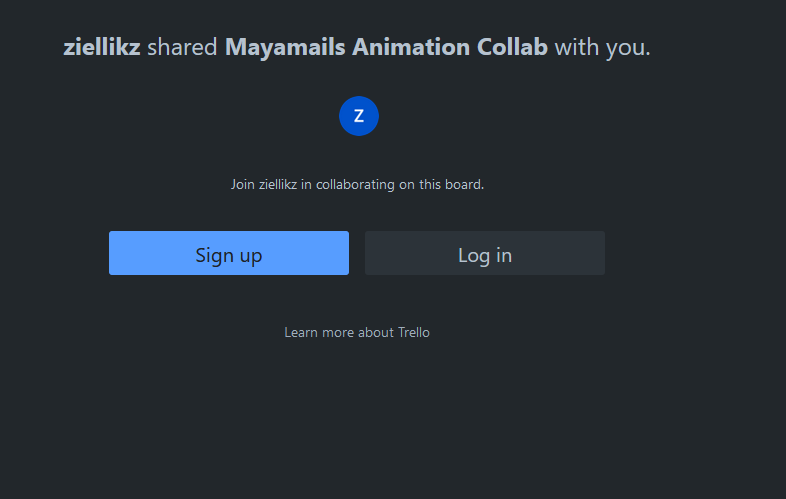Choose Log in to access the board
Viewport: 786px width, 499px height.
(x=484, y=254)
